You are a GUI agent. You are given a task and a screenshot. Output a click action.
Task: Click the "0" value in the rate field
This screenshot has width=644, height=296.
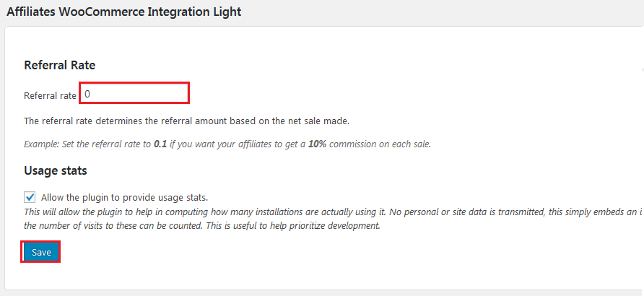click(x=87, y=94)
